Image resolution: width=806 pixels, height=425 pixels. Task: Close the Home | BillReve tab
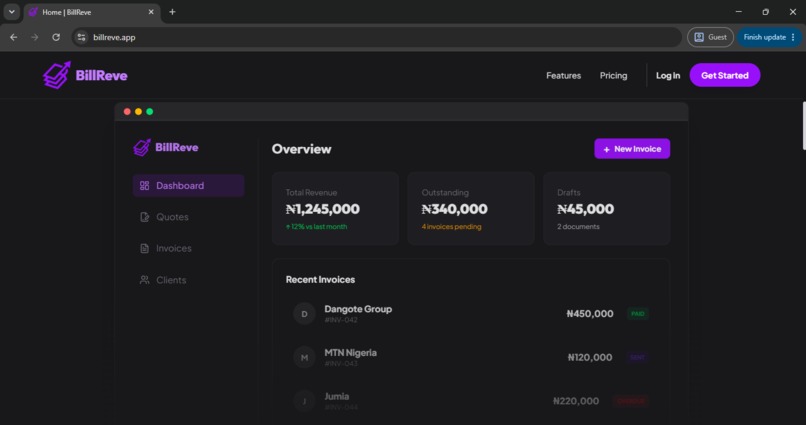(x=151, y=12)
